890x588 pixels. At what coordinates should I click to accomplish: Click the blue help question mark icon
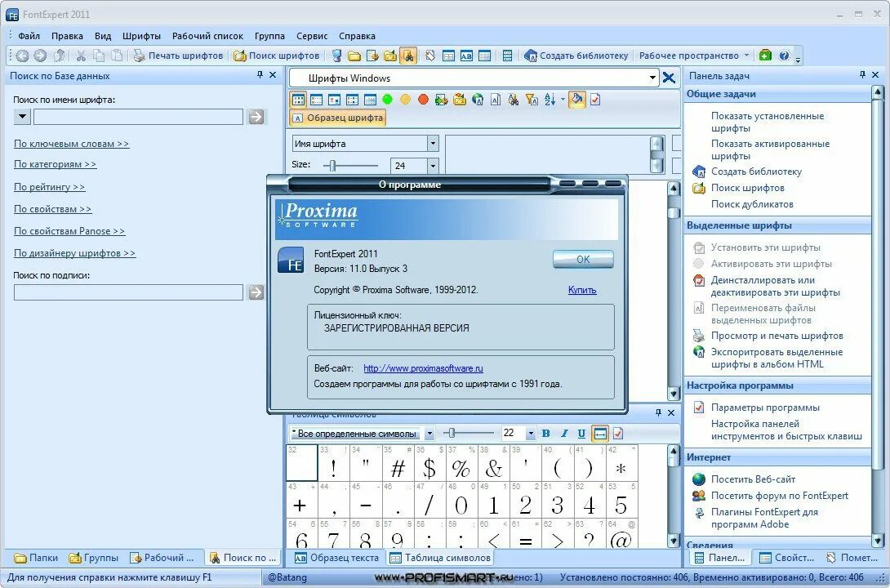784,56
